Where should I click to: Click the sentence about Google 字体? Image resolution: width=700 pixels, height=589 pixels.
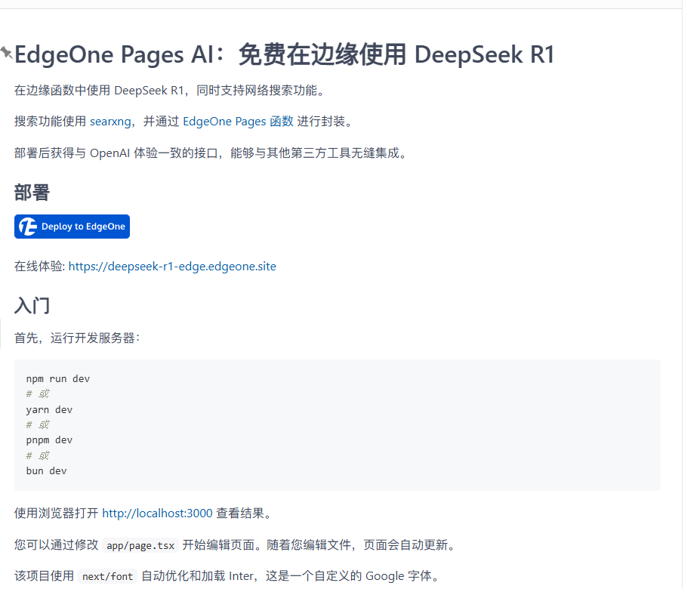(x=226, y=576)
